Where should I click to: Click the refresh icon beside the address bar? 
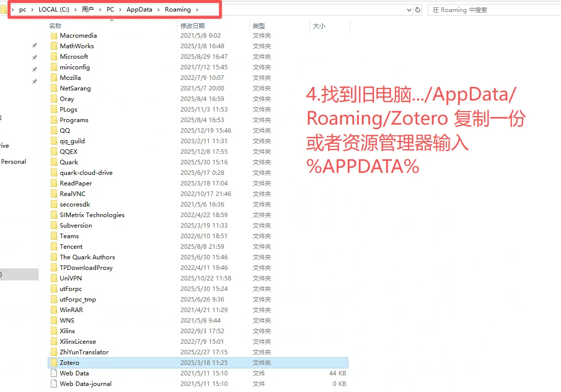[419, 10]
